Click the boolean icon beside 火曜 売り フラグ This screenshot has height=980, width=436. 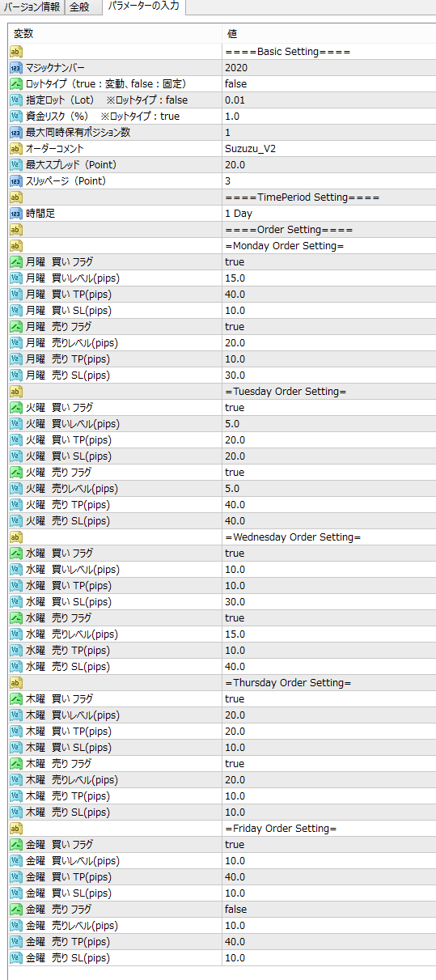(16, 473)
